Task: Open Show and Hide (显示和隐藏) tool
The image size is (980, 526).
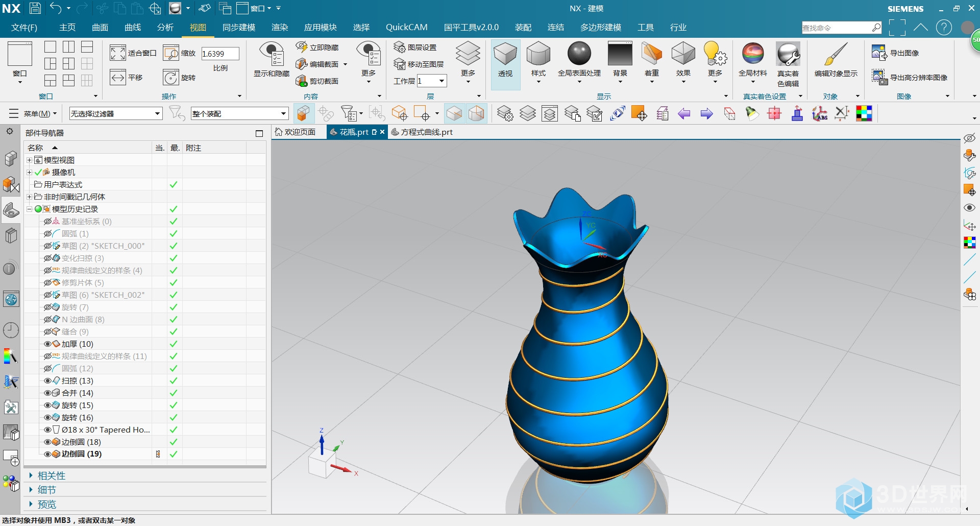Action: click(x=272, y=60)
